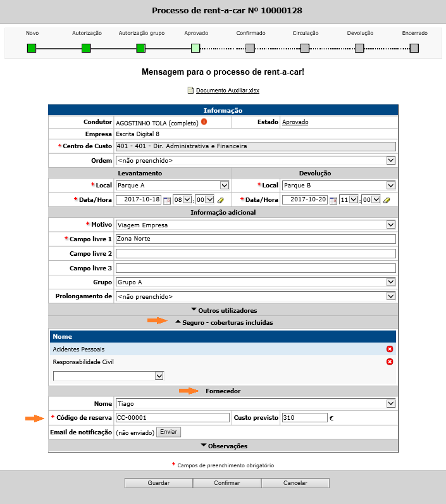Open Devolução date calendar picker
This screenshot has height=504, width=446.
pos(333,200)
